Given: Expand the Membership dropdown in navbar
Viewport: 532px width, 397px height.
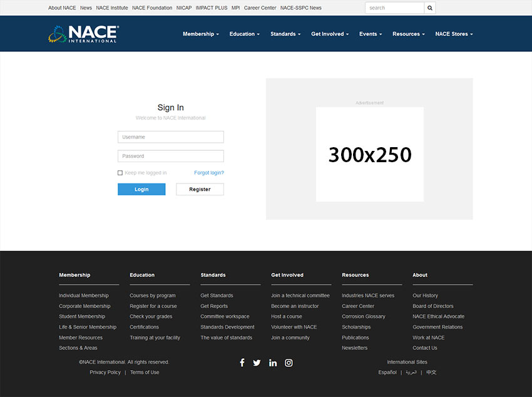Looking at the screenshot, I should point(201,34).
